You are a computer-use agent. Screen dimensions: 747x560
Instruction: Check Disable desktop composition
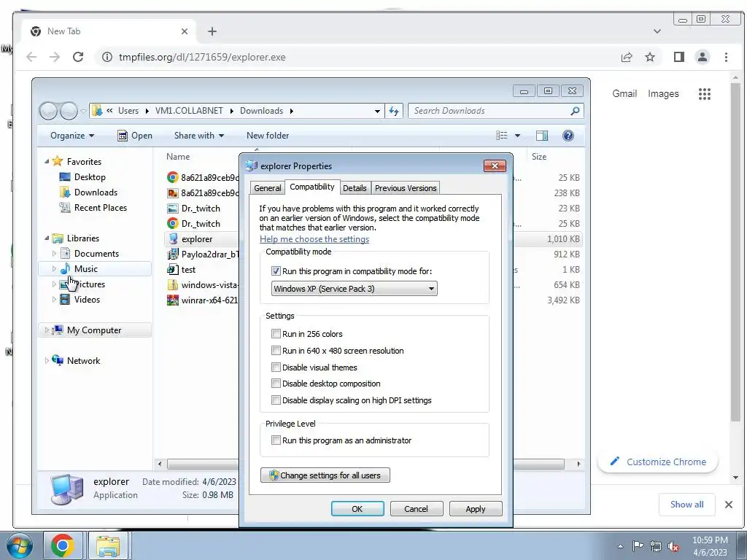pyautogui.click(x=276, y=384)
